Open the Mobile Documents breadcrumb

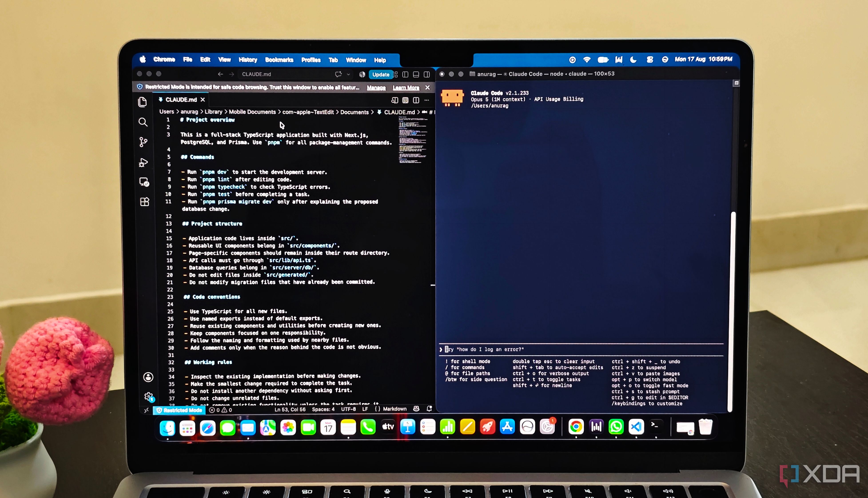[252, 112]
